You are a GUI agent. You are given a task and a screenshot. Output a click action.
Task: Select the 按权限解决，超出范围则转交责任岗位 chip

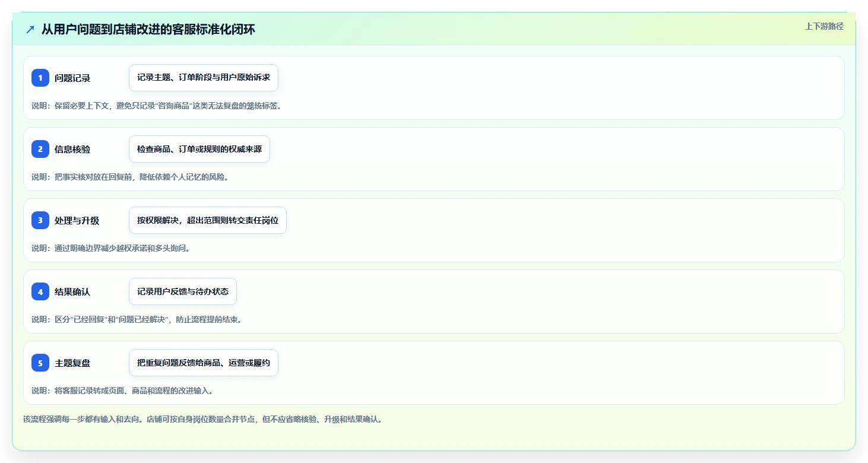point(208,220)
